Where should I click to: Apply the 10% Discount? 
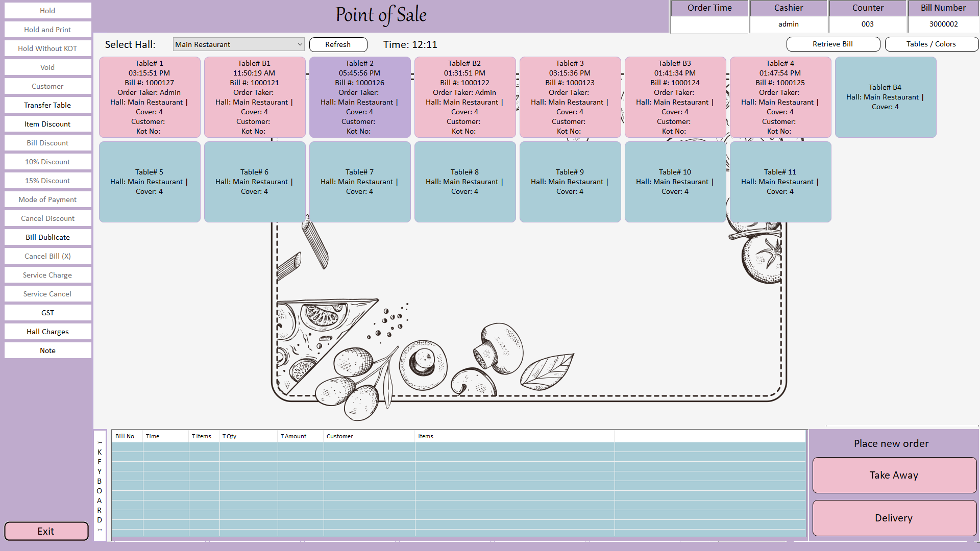click(48, 162)
